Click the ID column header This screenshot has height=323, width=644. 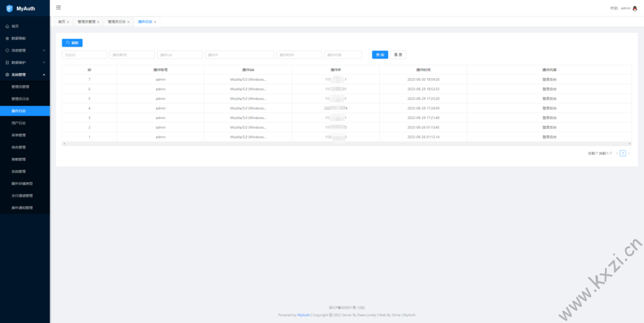tap(89, 70)
